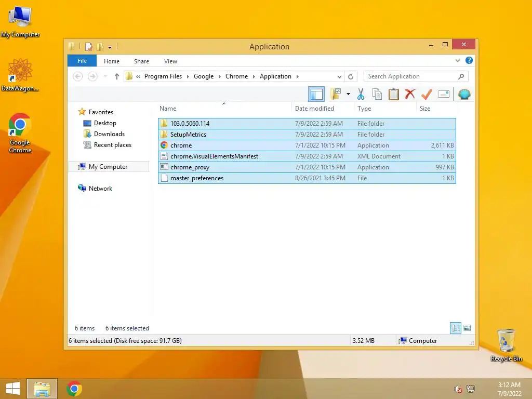This screenshot has width=532, height=399.
Task: Select chrome.VisualElementsManifest file
Action: click(x=307, y=156)
